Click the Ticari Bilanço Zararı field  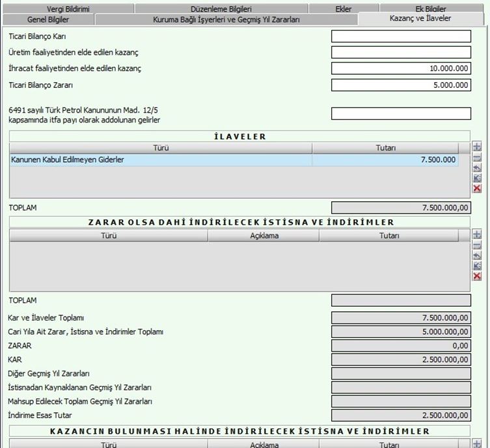coord(401,85)
